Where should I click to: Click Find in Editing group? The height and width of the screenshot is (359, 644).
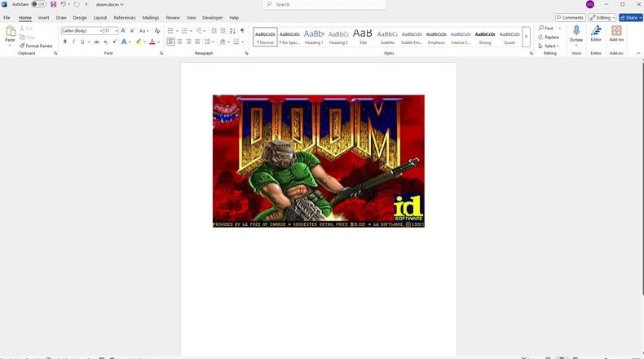546,28
